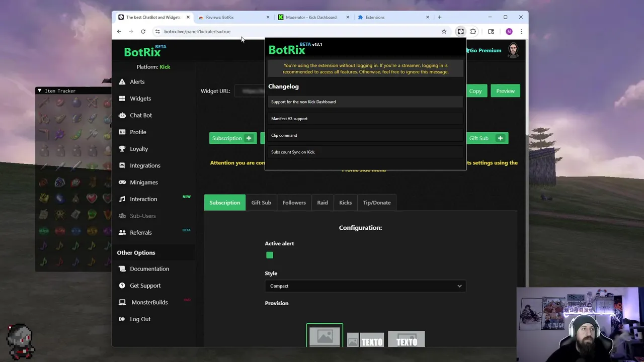This screenshot has height=362, width=644.
Task: Click the Manifest V3 support changelog entry
Action: point(365,119)
